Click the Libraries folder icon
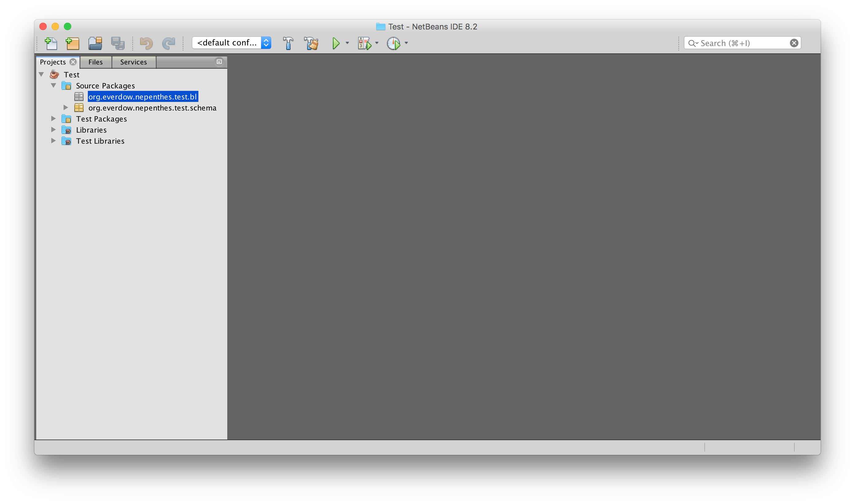 click(x=66, y=130)
